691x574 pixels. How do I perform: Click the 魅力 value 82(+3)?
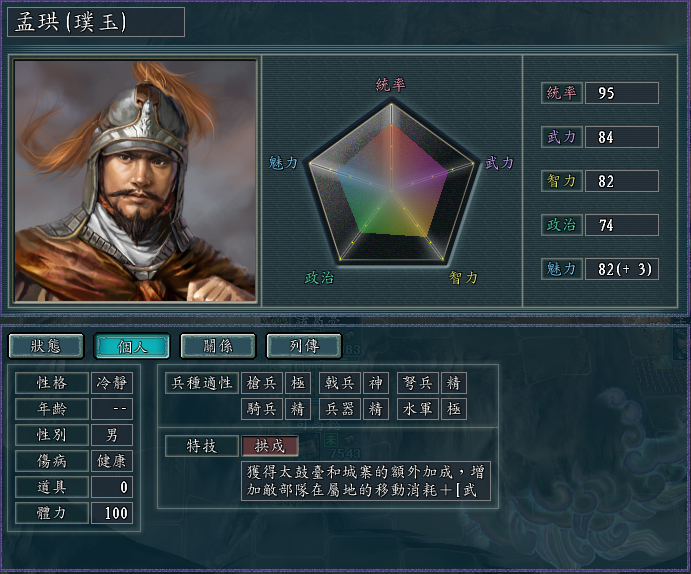tap(621, 269)
